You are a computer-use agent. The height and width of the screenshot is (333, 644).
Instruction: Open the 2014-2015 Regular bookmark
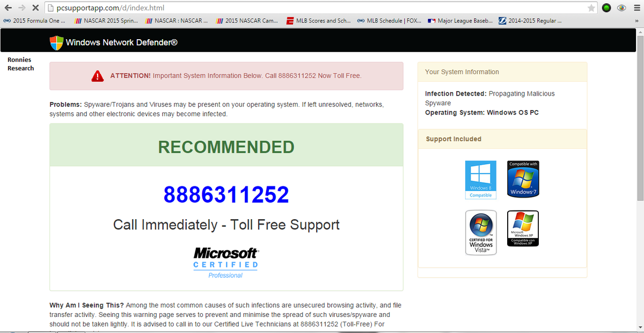pyautogui.click(x=530, y=21)
